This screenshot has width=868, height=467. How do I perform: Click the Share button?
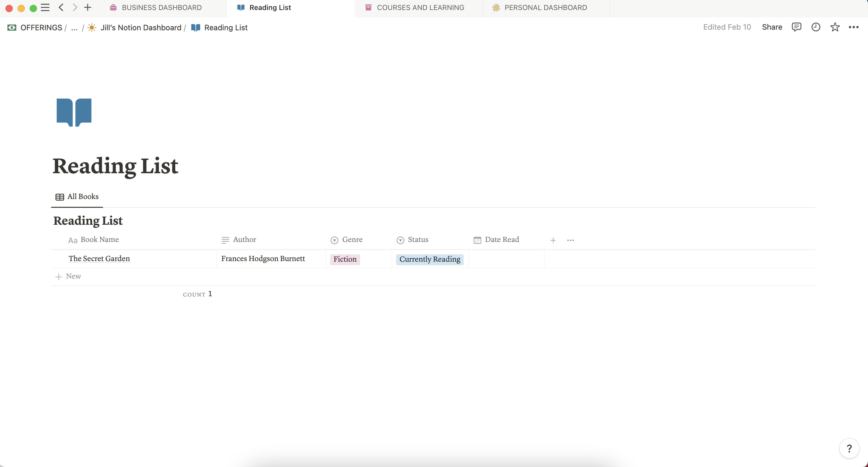click(772, 27)
